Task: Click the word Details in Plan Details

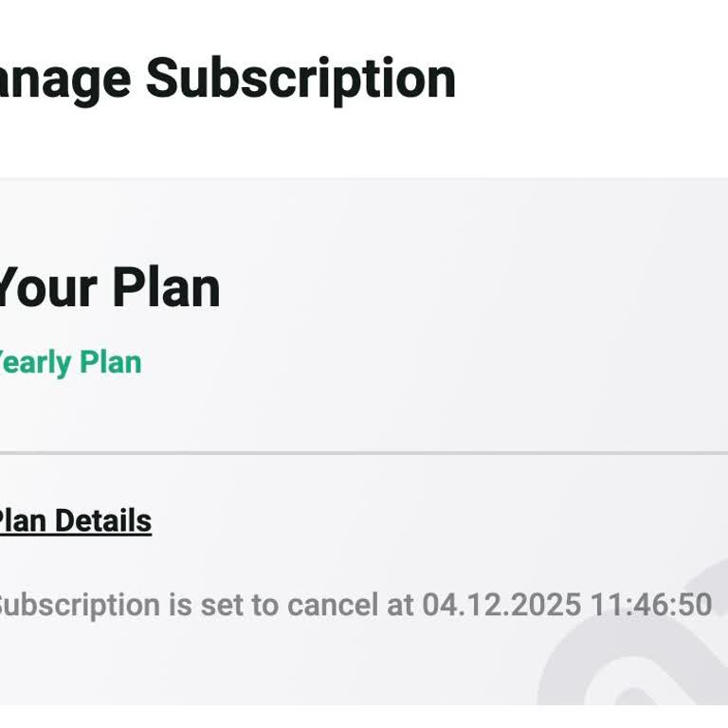Action: (x=103, y=520)
